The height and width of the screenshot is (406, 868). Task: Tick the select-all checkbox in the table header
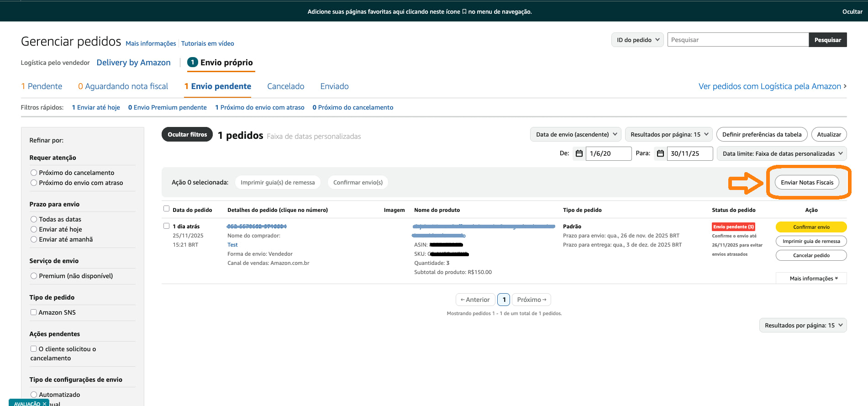[166, 209]
